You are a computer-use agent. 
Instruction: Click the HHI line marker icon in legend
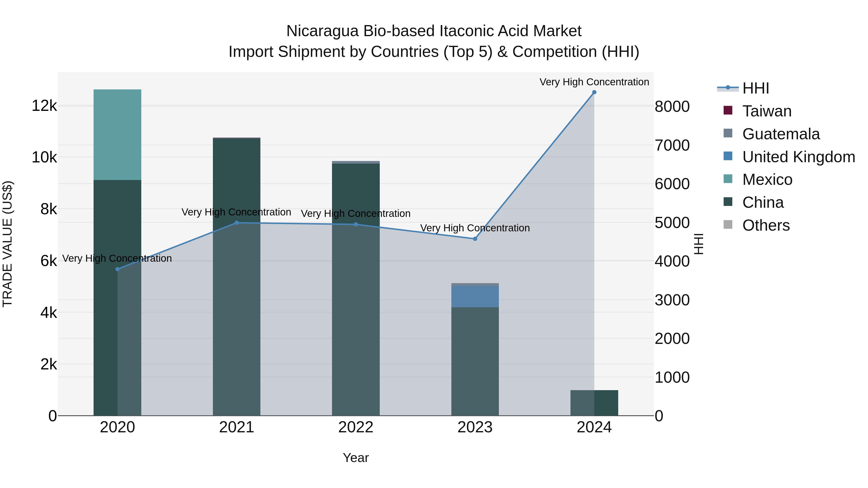(728, 87)
